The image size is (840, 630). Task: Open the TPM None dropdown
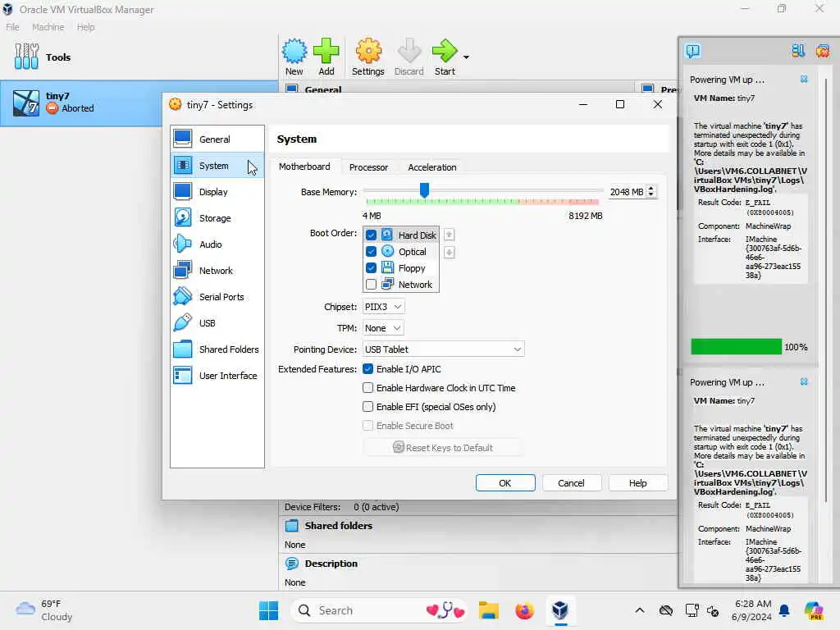pos(383,328)
